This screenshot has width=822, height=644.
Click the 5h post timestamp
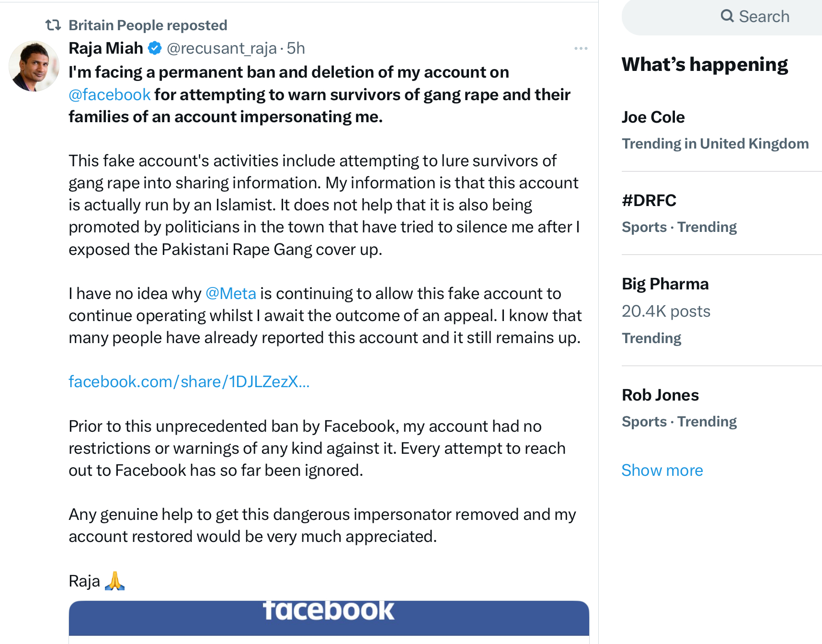[x=296, y=48]
